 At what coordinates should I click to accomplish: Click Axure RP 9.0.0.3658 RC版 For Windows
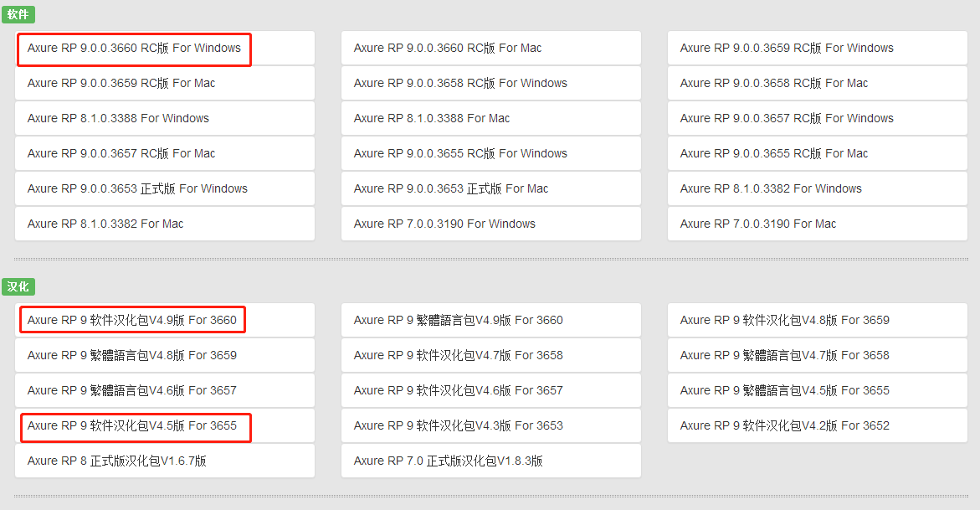(490, 83)
